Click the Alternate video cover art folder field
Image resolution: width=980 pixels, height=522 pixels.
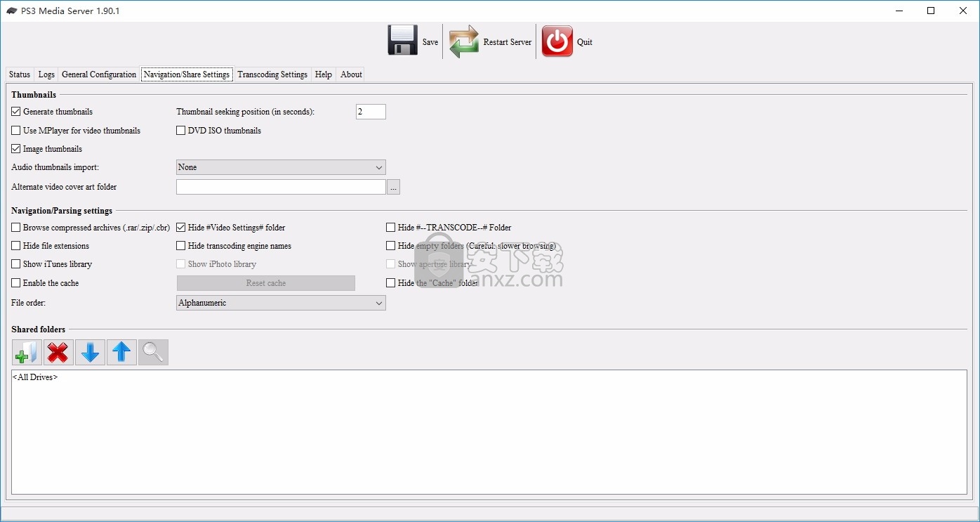[x=281, y=187]
